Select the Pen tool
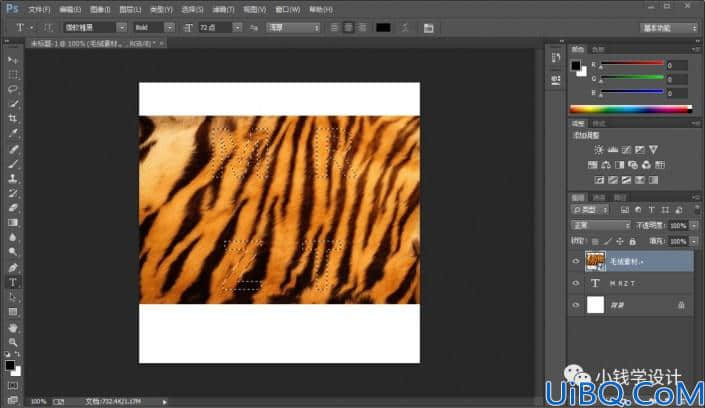 (13, 268)
